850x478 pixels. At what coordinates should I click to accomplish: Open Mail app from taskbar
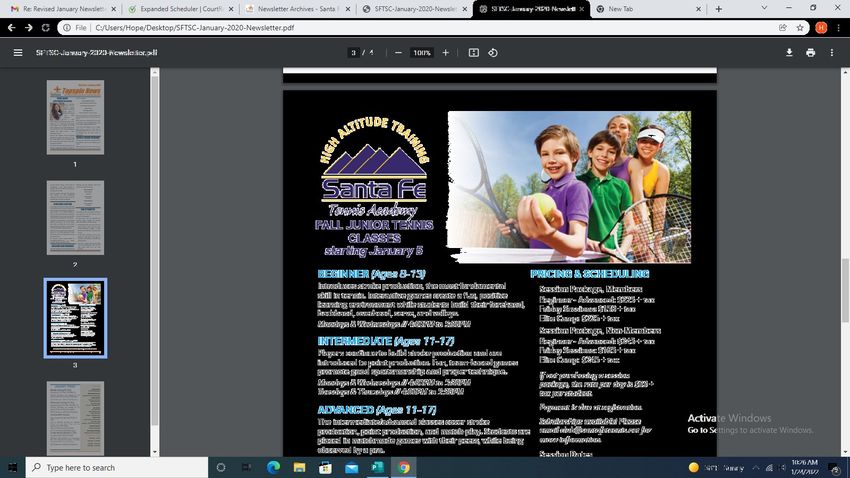351,467
